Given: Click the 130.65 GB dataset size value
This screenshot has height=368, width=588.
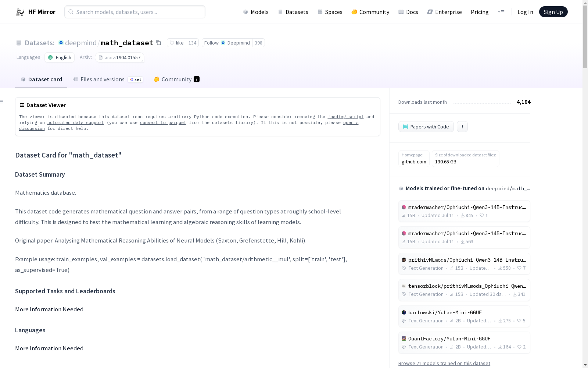Looking at the screenshot, I should [446, 162].
